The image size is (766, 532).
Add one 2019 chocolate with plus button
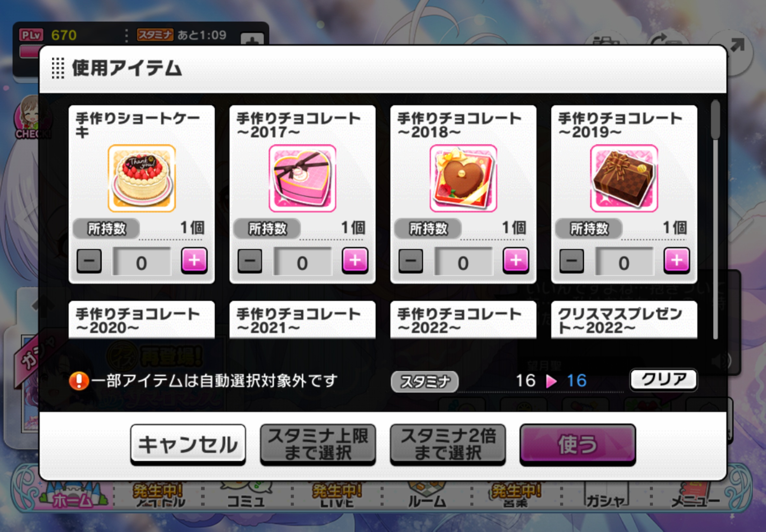[676, 261]
